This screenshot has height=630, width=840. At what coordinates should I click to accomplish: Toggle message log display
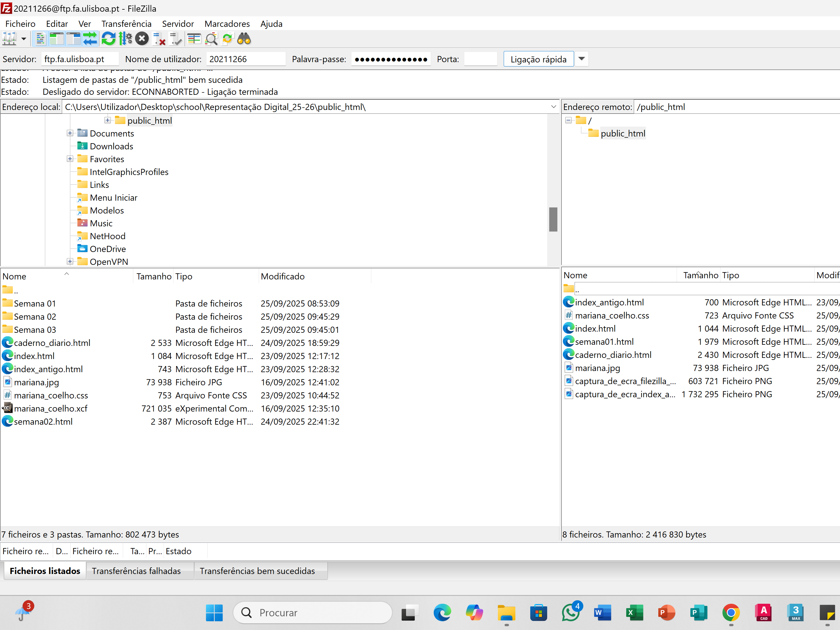point(40,39)
